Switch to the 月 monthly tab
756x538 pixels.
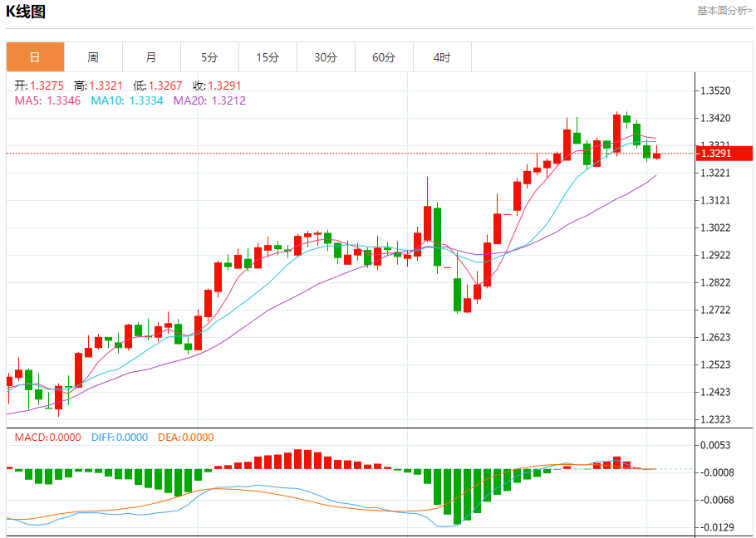tap(151, 57)
